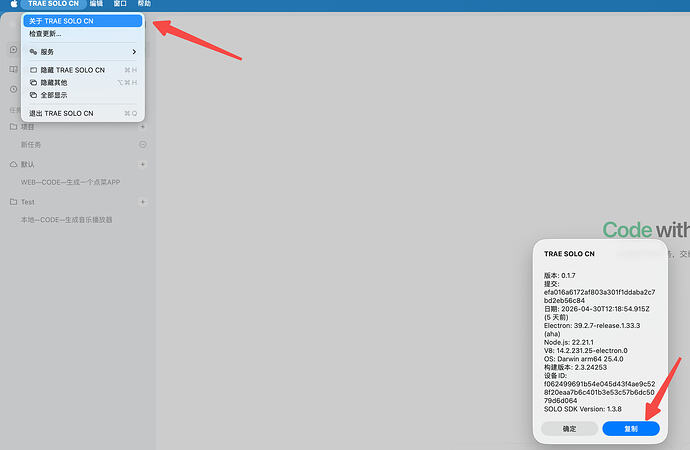This screenshot has width=690, height=450.
Task: Click the 项目 folder icon
Action: (x=14, y=127)
